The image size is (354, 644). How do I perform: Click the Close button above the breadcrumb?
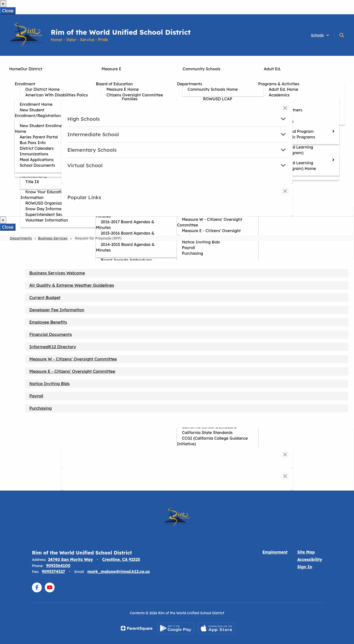(x=8, y=227)
